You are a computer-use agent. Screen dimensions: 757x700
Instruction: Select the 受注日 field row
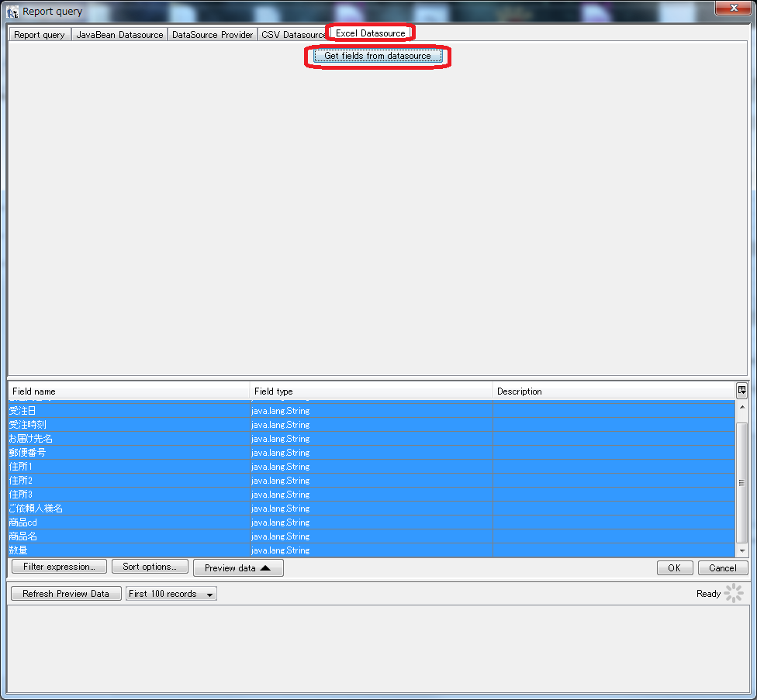point(372,411)
